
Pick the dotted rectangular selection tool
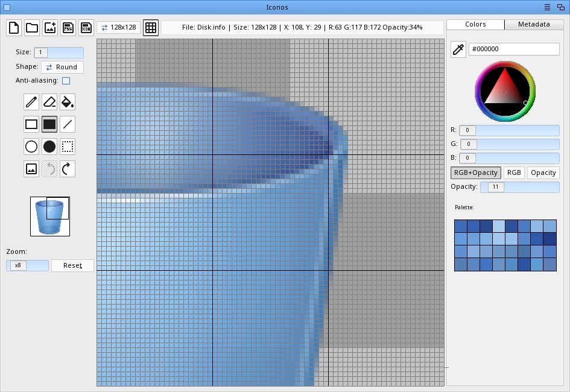pos(68,146)
